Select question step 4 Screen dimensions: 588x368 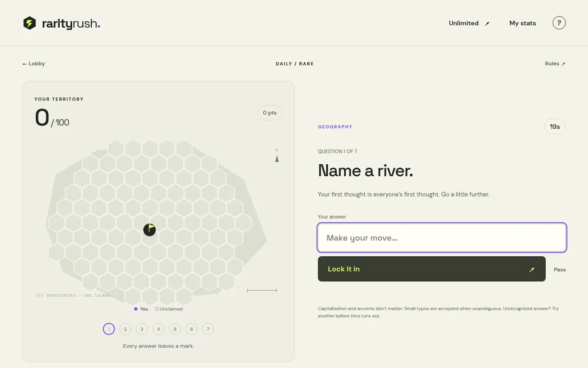(158, 329)
